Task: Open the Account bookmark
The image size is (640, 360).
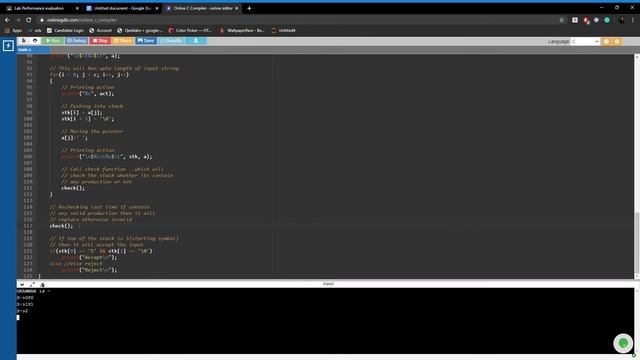Action: click(100, 30)
